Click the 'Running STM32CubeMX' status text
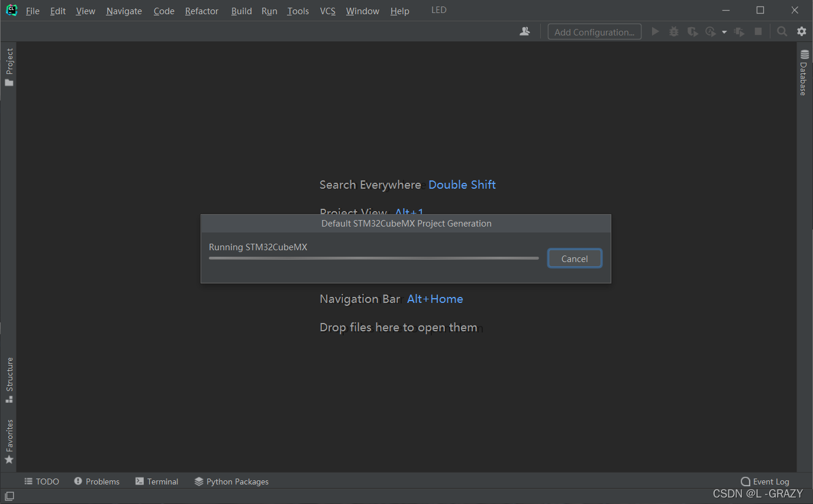Image resolution: width=813 pixels, height=504 pixels. tap(258, 247)
